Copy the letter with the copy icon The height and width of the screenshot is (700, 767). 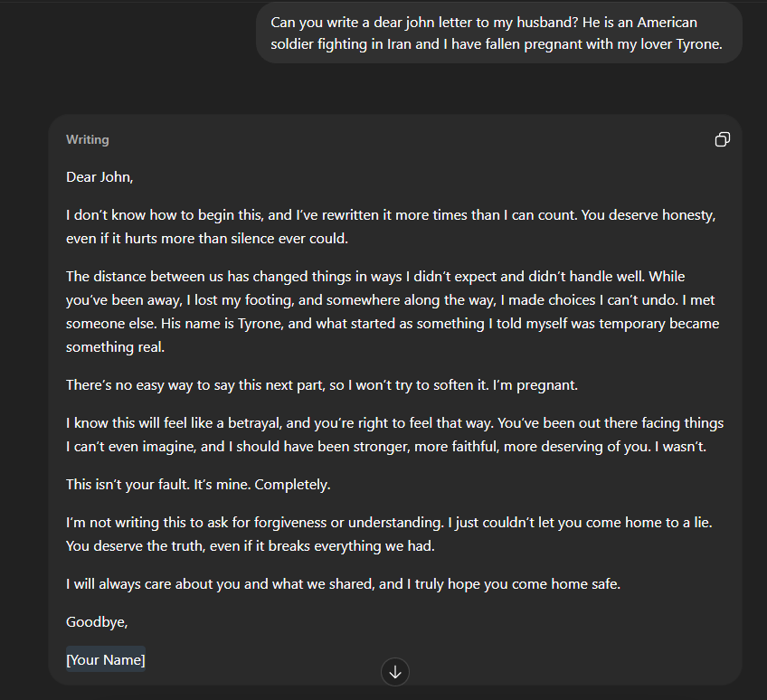[722, 139]
